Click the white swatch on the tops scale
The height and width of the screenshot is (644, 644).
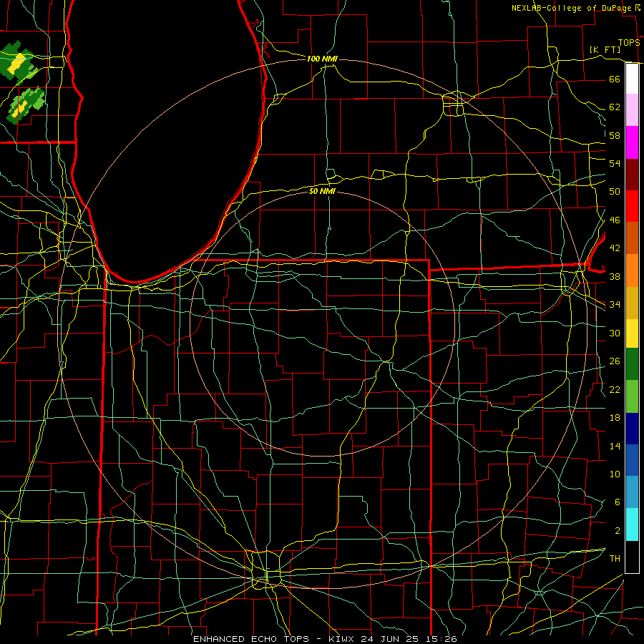click(x=632, y=79)
